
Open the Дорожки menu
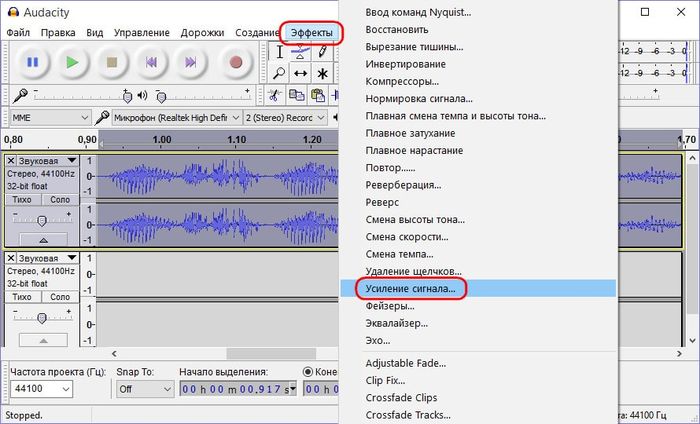tap(202, 33)
